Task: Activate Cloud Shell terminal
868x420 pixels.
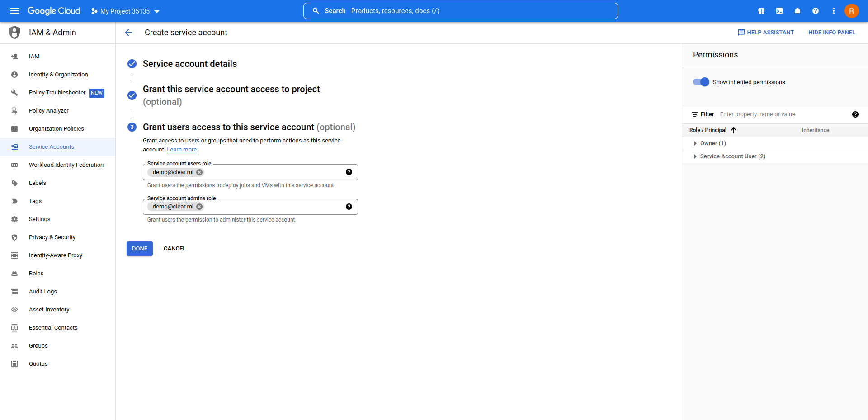Action: tap(779, 11)
